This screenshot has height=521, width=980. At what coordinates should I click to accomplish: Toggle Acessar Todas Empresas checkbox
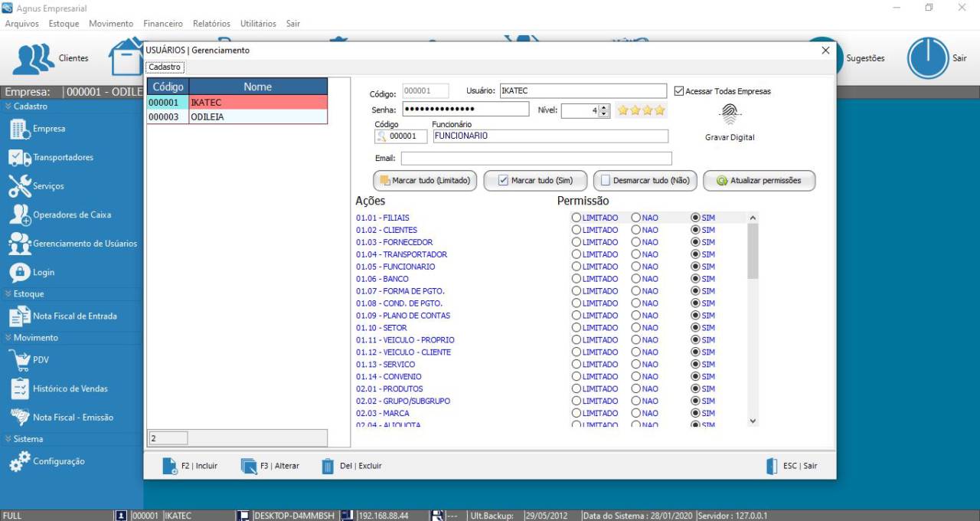(679, 91)
